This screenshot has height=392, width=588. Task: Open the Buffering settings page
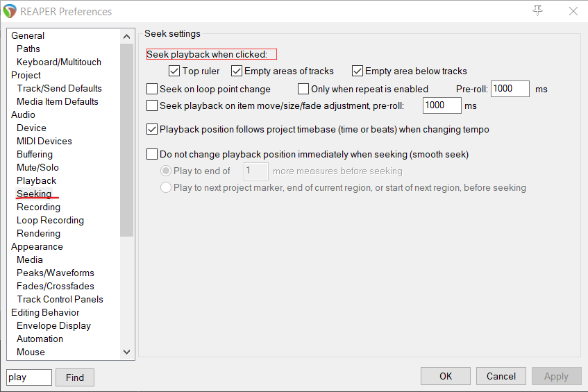[x=35, y=154]
